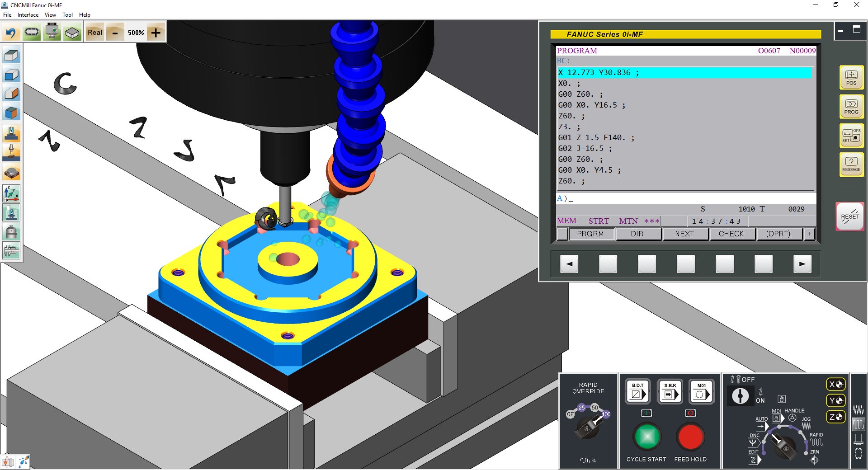Click the machine camera view icon
The image size is (868, 470).
[x=52, y=33]
